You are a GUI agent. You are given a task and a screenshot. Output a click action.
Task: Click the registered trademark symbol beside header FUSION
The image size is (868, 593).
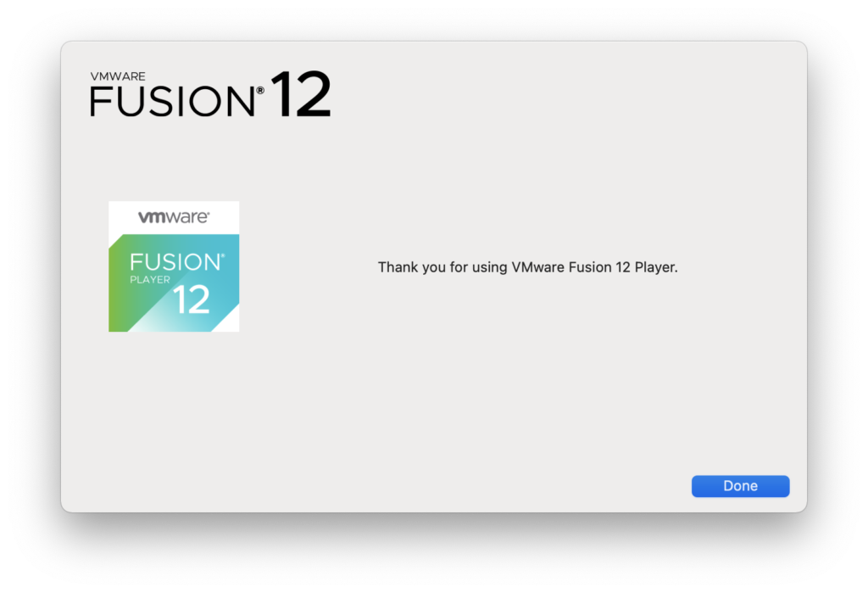[260, 90]
